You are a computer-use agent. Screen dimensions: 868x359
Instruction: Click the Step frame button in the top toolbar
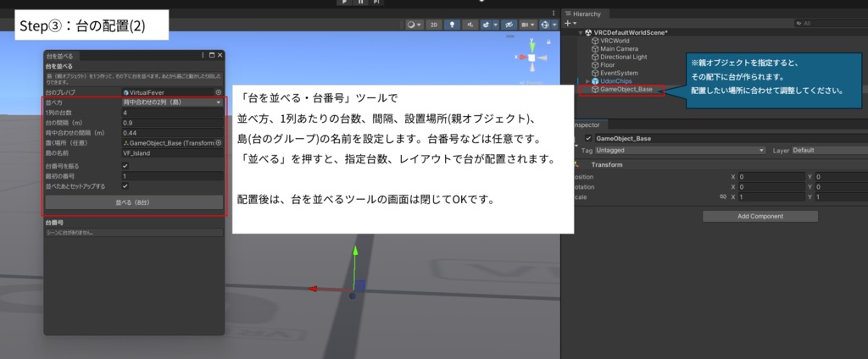point(376,3)
